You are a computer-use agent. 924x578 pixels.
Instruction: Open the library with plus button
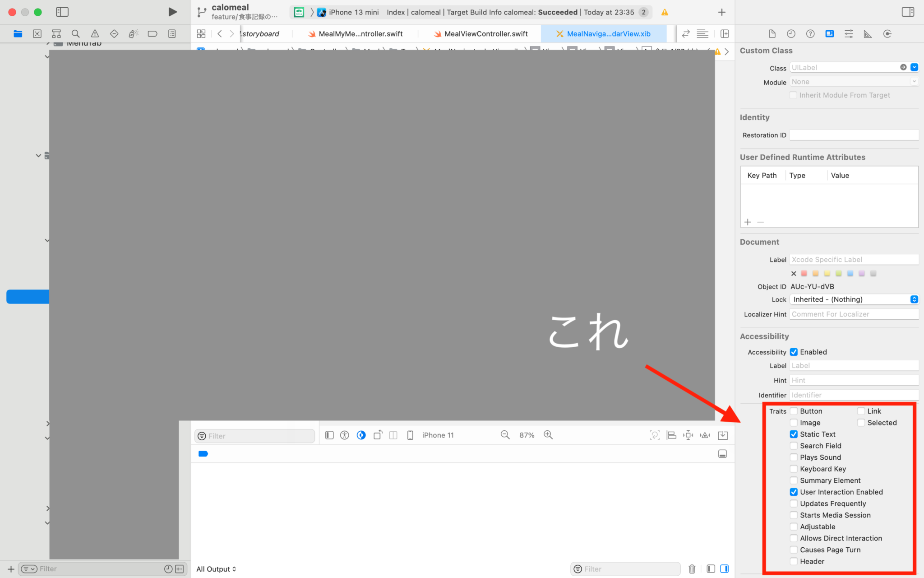point(721,12)
